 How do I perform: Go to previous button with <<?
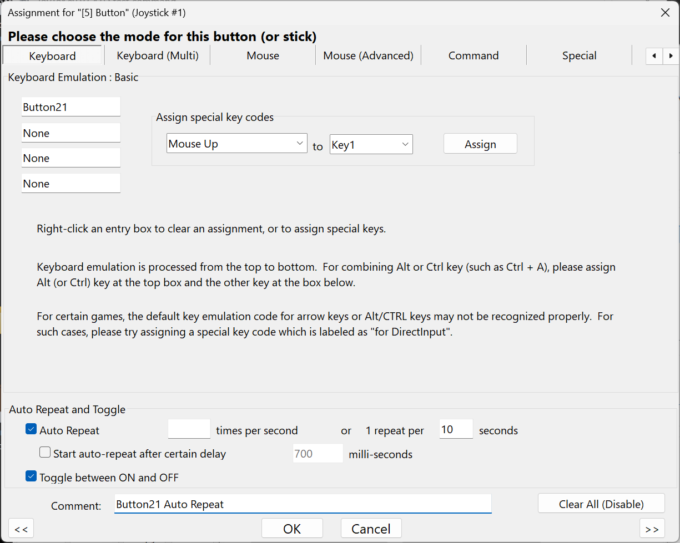pyautogui.click(x=21, y=529)
